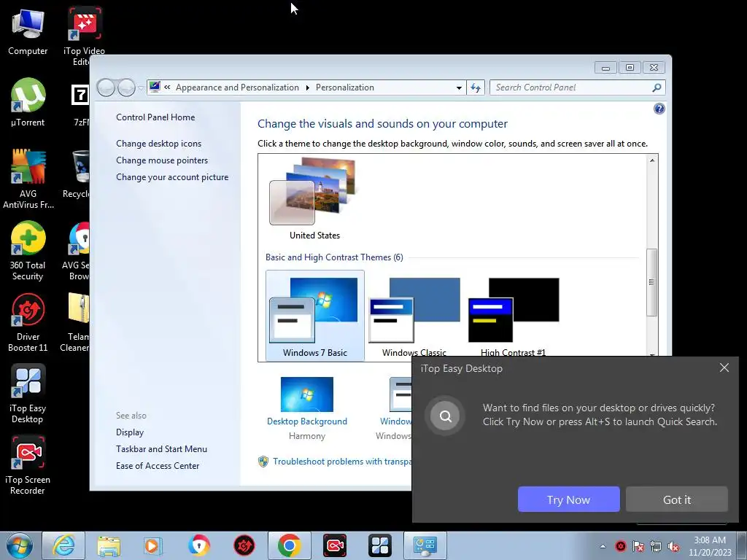Viewport: 747px width, 560px height.
Task: Expand the address bar history dropdown
Action: click(x=459, y=87)
